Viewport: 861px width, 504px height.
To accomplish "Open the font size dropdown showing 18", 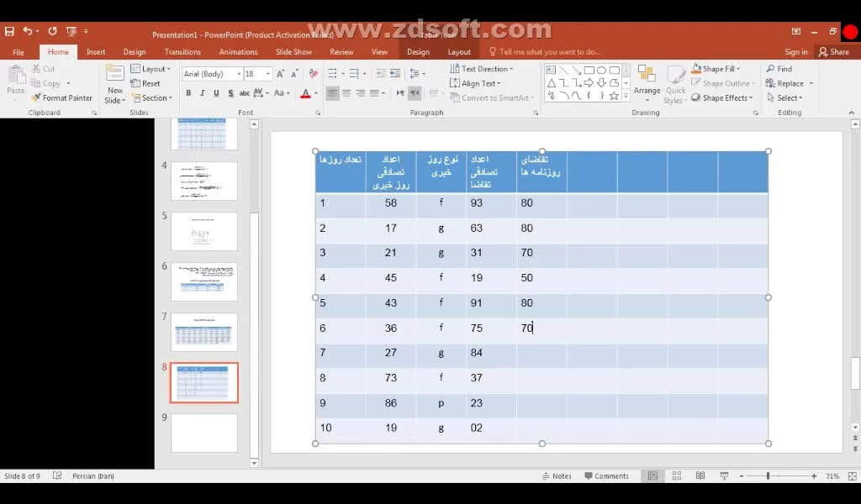I will tap(268, 73).
